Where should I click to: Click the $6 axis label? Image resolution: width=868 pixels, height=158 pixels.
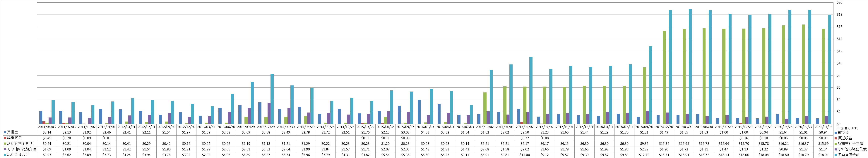click(839, 87)
